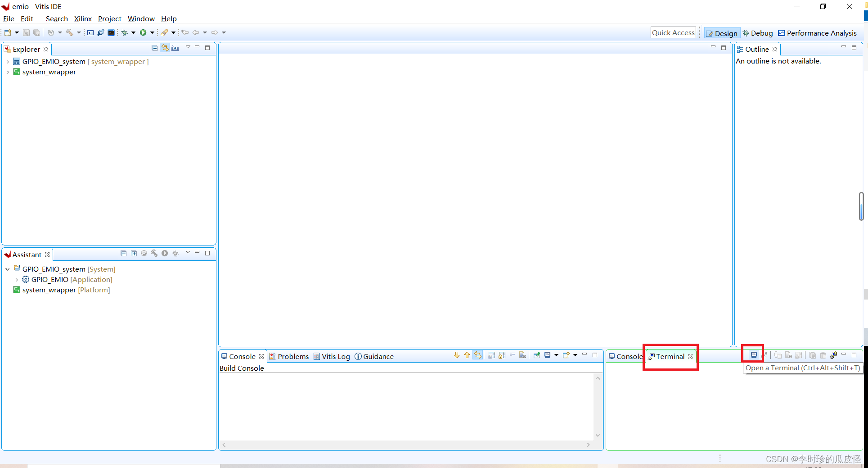868x468 pixels.
Task: Toggle Pin Console in the Build Console toolbar
Action: pos(536,355)
